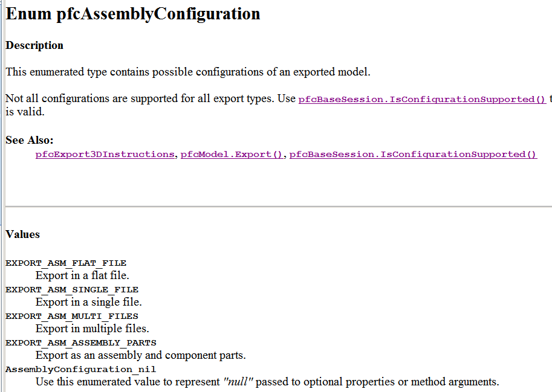Click the 'Export in a single file' description
Viewport: 552px width, 392px height.
[x=89, y=302]
